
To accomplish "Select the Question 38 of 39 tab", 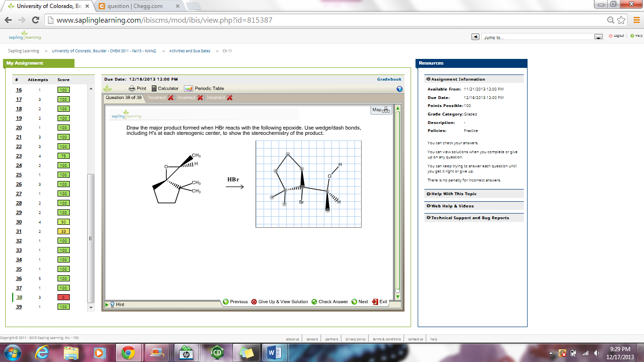I will 124,98.
